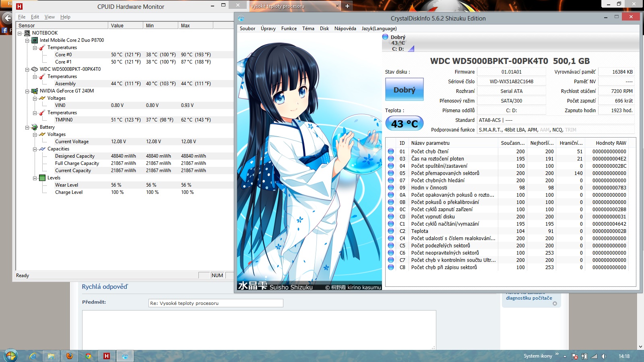The height and width of the screenshot is (362, 644).
Task: Collapse the Levels node under Battery
Action: coord(35,178)
